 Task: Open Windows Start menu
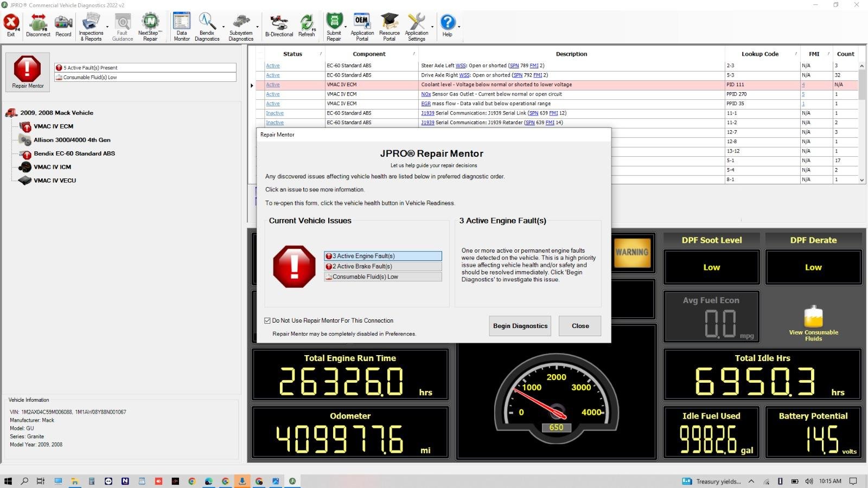tap(8, 481)
